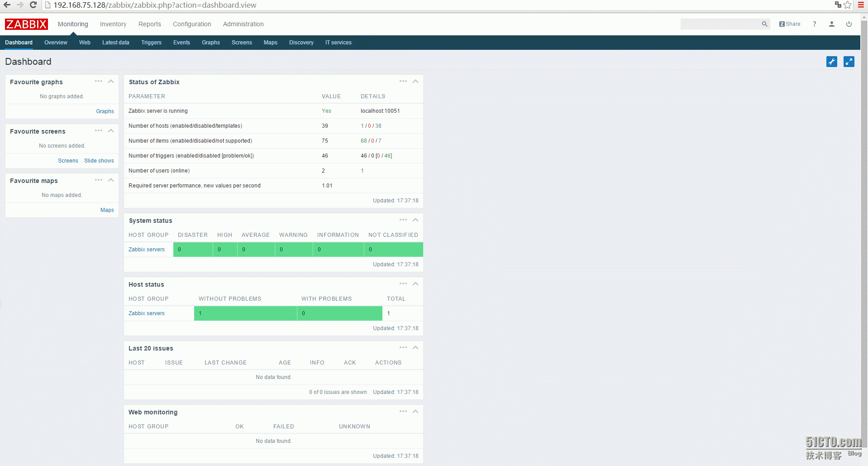
Task: Open the Configuration menu
Action: [x=192, y=24]
